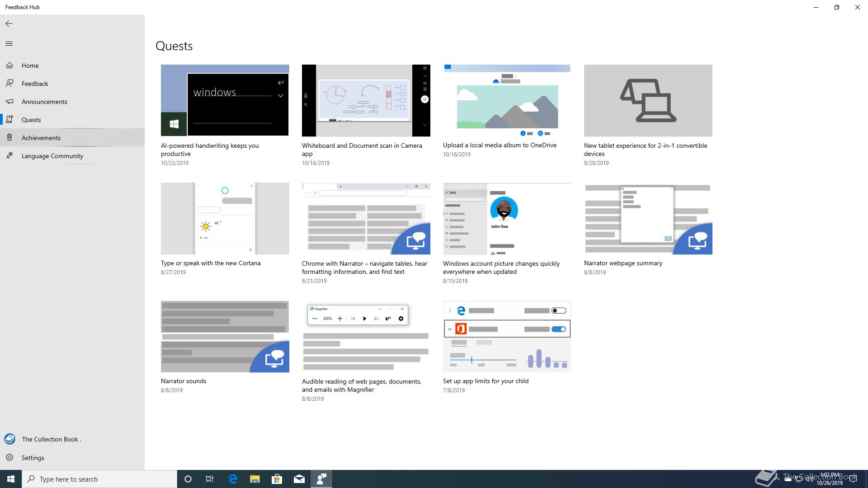Viewport: 868px width, 488px height.
Task: Open the notification center icon
Action: click(853, 479)
